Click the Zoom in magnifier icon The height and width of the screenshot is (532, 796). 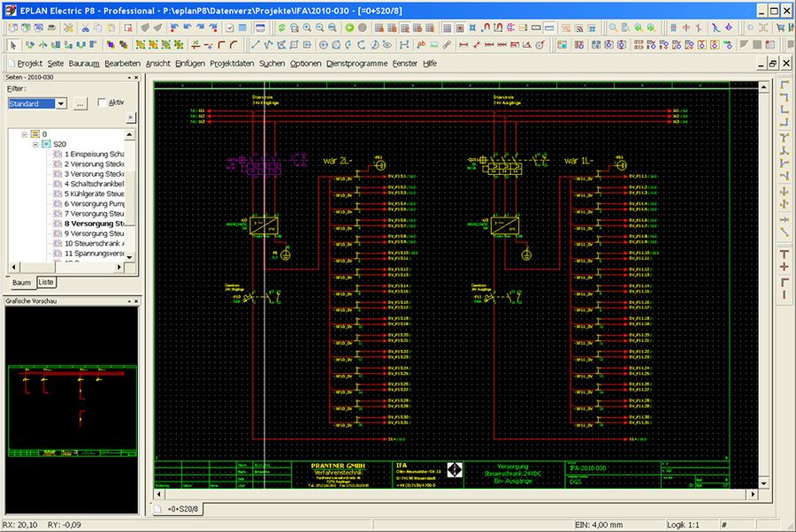click(307, 28)
